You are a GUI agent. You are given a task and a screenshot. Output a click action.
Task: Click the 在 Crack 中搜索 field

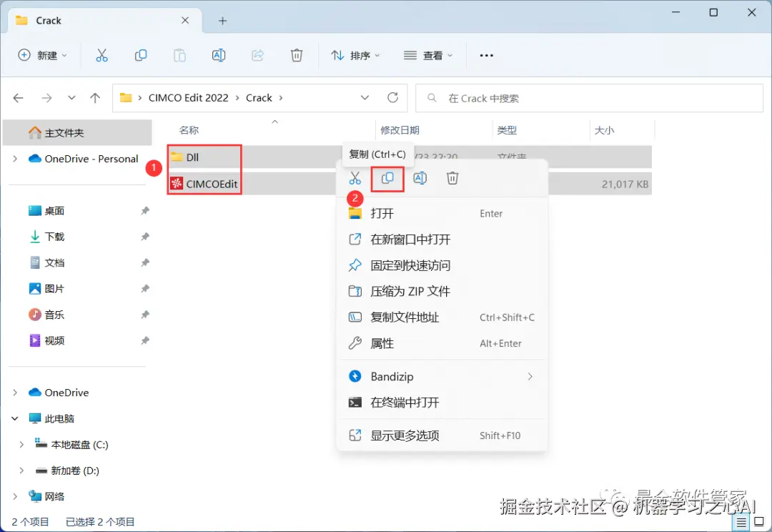click(x=589, y=98)
